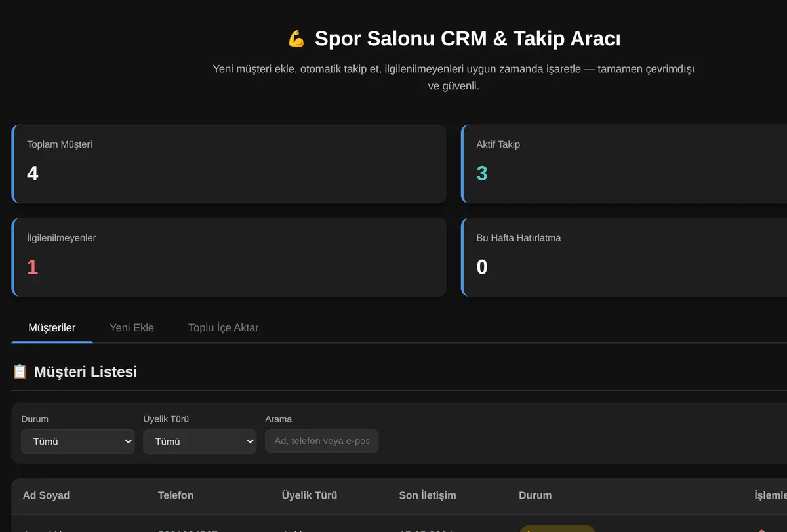Screen dimensions: 787x532
Task: Select the Bu Hafta Hatırlatma card
Action: tap(624, 257)
